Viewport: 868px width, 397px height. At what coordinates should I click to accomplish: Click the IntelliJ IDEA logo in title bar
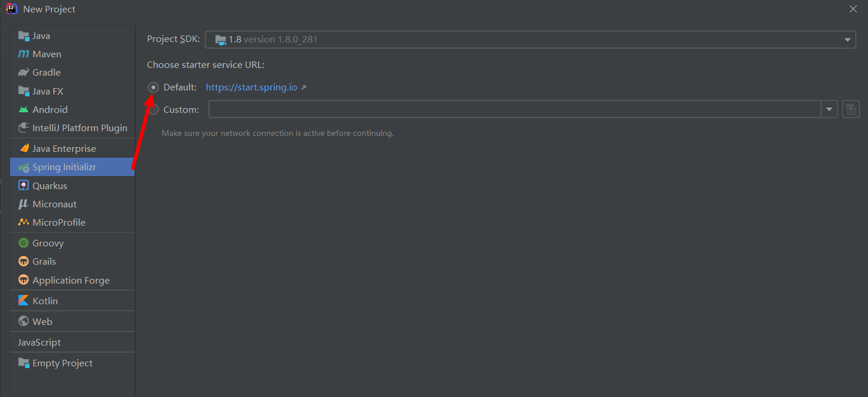[11, 9]
